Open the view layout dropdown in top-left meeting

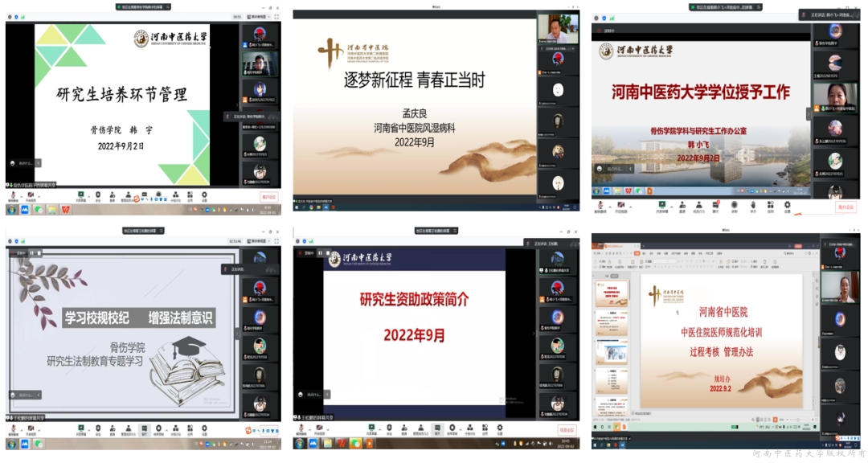pos(259,16)
